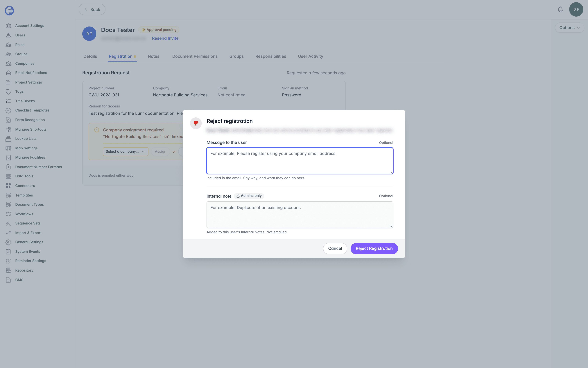Click the Reject Registration button
This screenshot has height=368, width=588.
click(x=374, y=249)
